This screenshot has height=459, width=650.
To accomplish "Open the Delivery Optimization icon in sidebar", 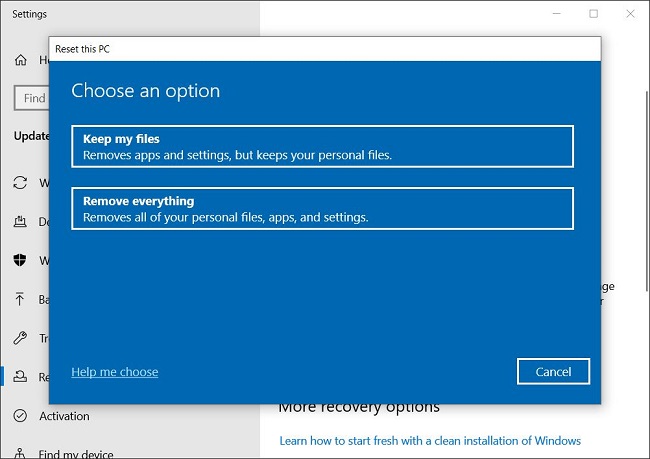I will pyautogui.click(x=20, y=221).
